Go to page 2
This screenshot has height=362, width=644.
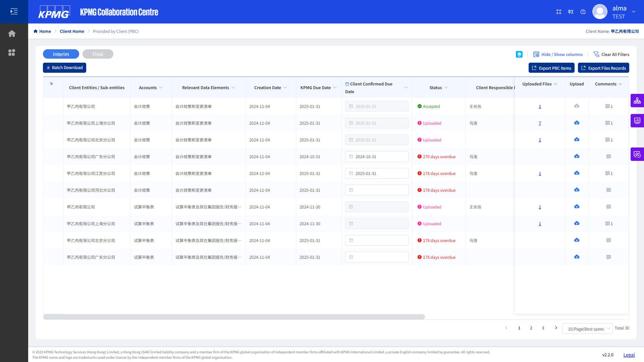[531, 328]
